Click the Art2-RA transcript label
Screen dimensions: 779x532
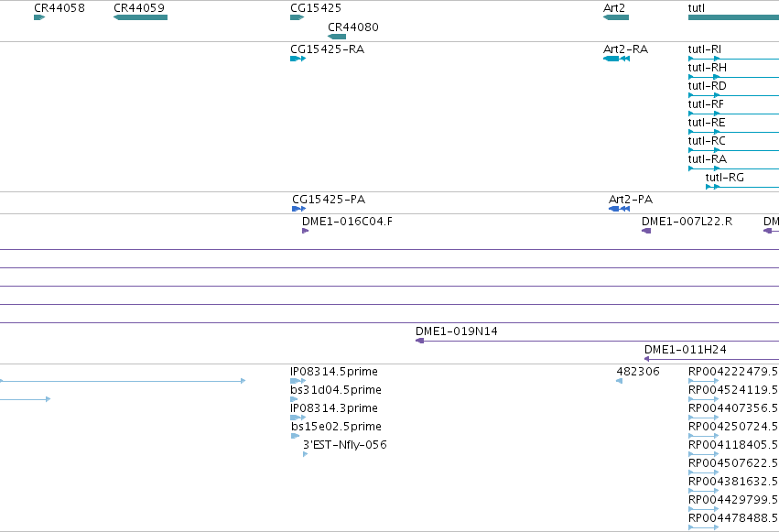tap(625, 49)
